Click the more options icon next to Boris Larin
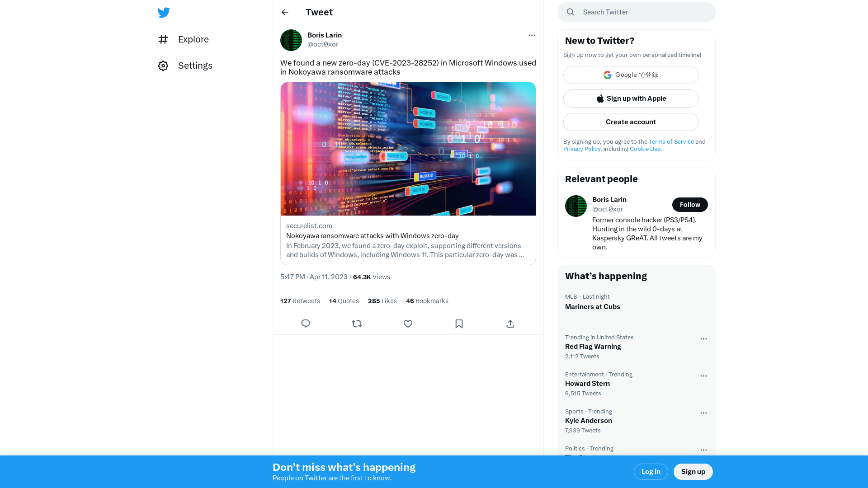The height and width of the screenshot is (488, 868). [531, 35]
